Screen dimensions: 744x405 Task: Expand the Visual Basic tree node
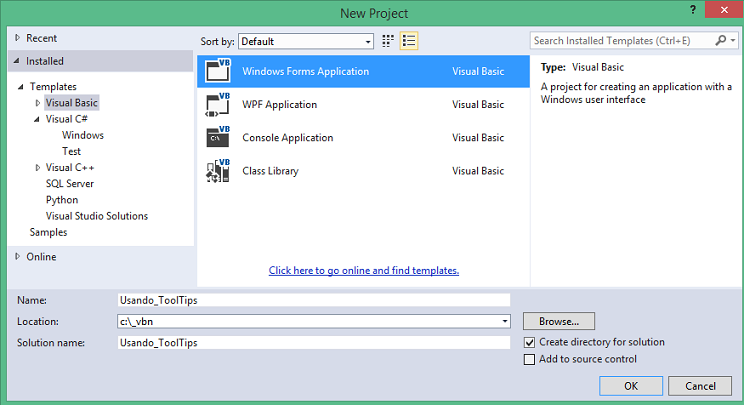[x=37, y=103]
